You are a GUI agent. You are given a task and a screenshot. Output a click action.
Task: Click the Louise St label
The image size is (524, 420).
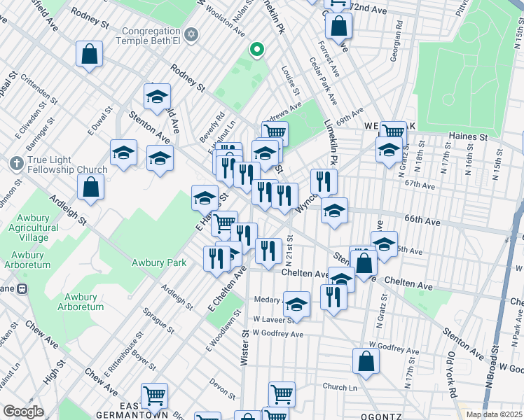[x=291, y=80]
